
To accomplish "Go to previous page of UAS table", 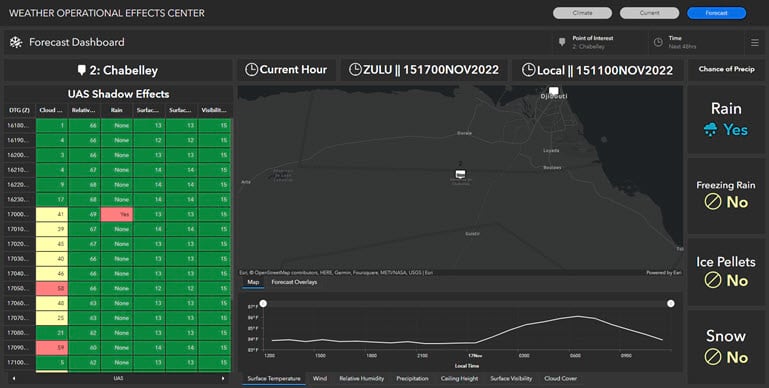I will coord(14,378).
